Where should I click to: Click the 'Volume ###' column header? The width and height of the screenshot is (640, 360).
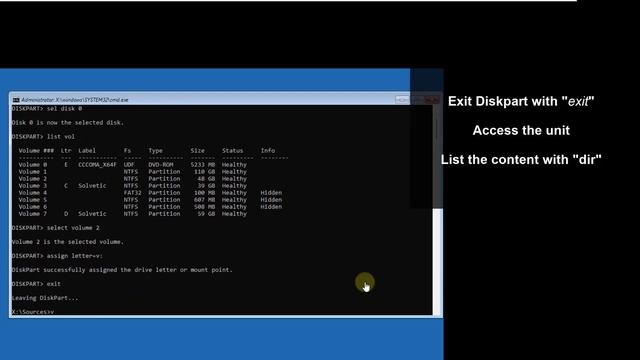[x=36, y=151]
